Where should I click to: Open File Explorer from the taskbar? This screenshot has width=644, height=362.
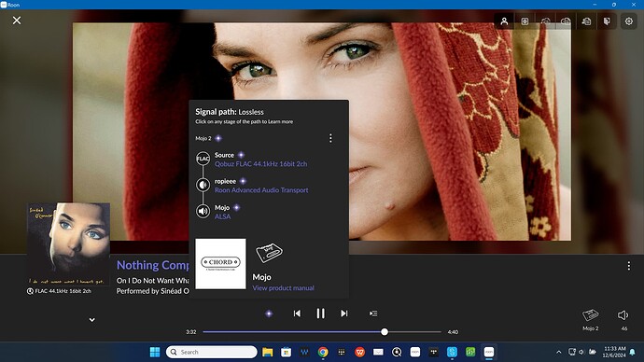[x=267, y=352]
